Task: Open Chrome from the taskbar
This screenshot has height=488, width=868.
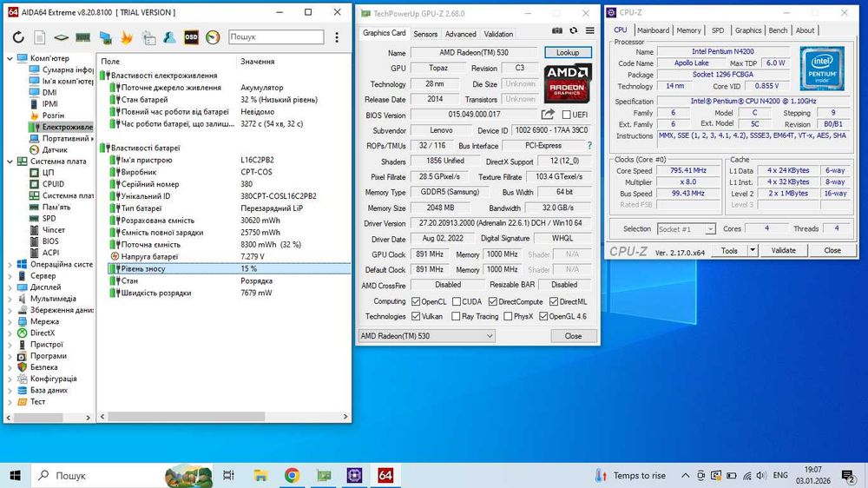Action: (293, 475)
